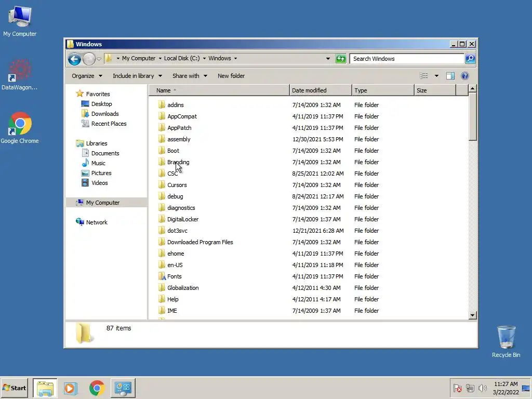The width and height of the screenshot is (532, 399).
Task: Click the green Refresh button in the address bar
Action: [x=341, y=59]
